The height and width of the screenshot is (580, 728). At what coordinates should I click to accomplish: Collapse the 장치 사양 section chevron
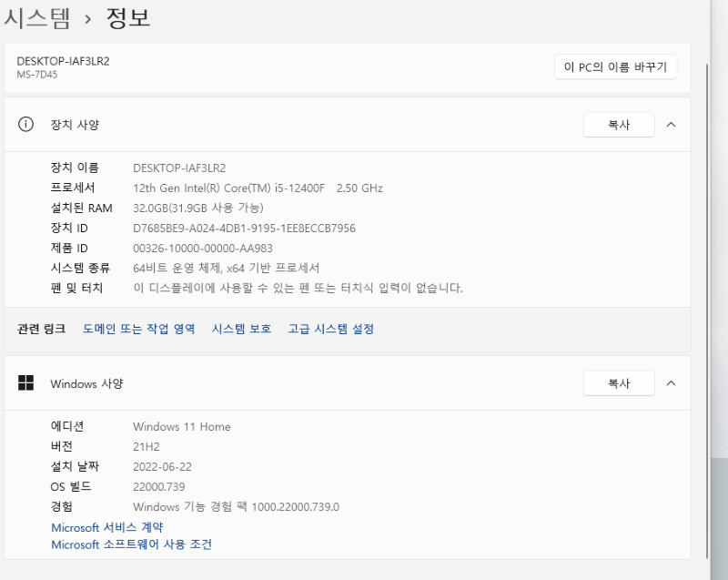pos(671,125)
